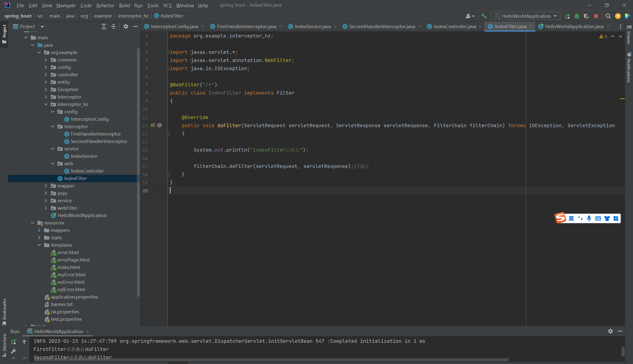
Task: Click Collapse All icon in Project panel
Action: [113, 26]
